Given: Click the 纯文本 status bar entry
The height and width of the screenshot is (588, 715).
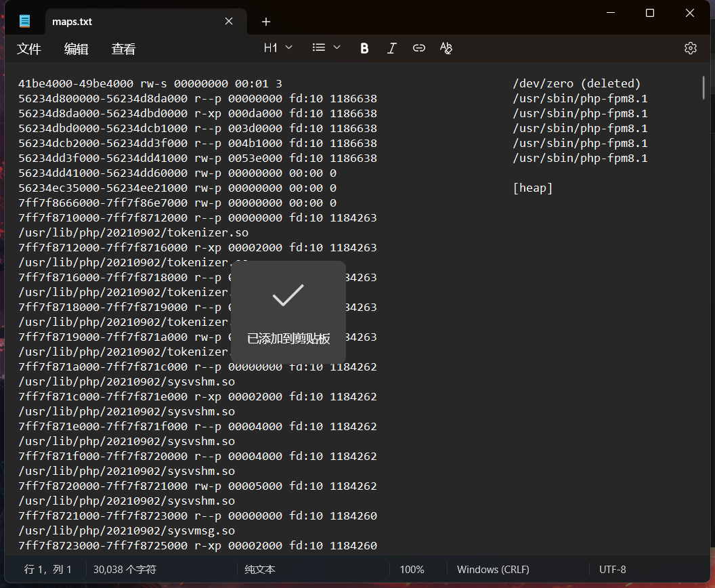Looking at the screenshot, I should pyautogui.click(x=260, y=569).
